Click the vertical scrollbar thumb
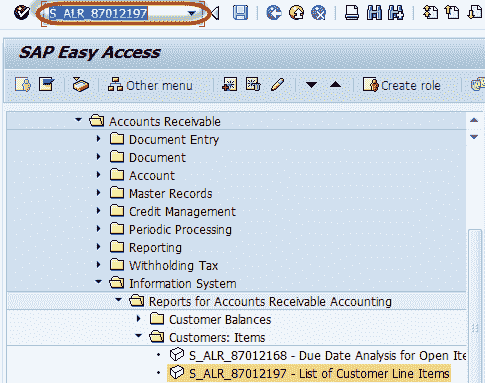The height and width of the screenshot is (383, 485). click(x=475, y=305)
